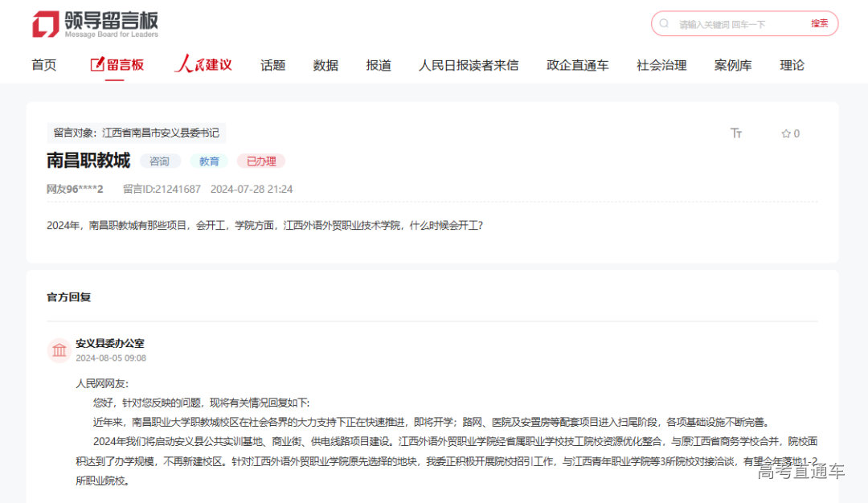Click the red pencil icon beside 留言板

[96, 63]
